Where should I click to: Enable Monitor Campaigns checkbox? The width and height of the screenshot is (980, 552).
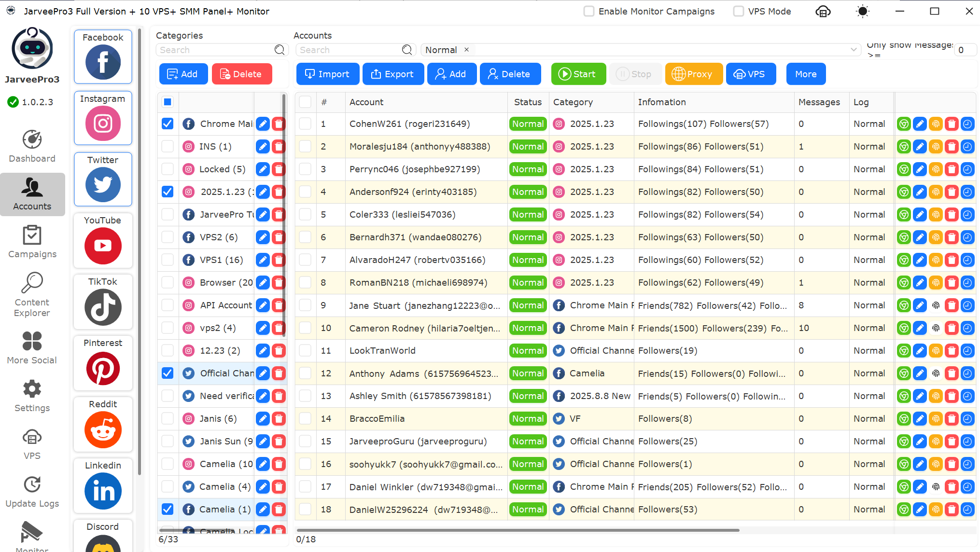pos(589,12)
